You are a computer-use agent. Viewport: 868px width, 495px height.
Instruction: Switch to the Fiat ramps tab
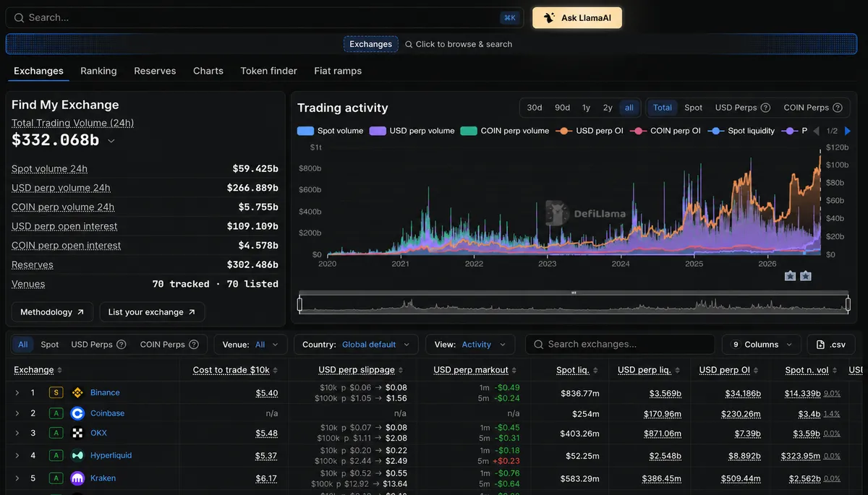tap(338, 71)
